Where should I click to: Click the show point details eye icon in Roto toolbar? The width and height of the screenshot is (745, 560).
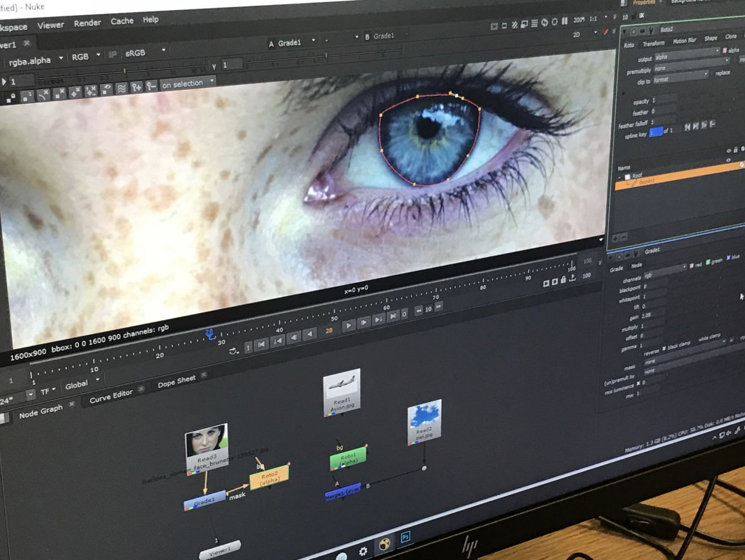tap(107, 88)
